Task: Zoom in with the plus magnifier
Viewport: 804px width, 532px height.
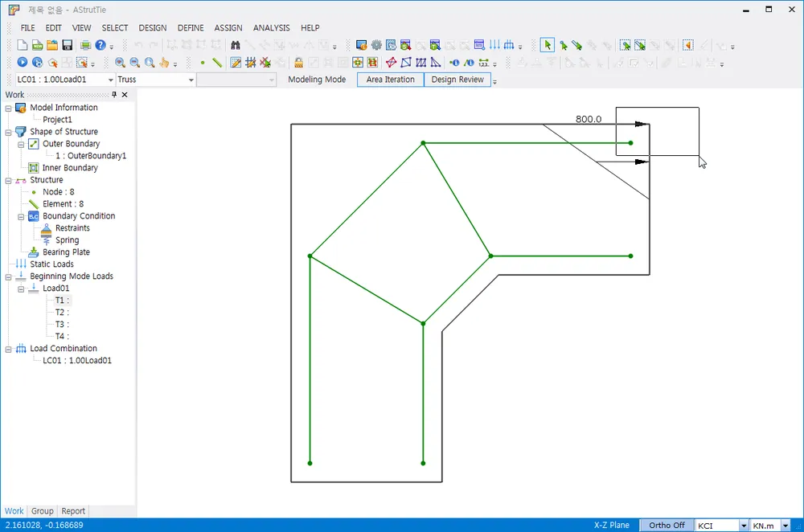Action: 120,63
